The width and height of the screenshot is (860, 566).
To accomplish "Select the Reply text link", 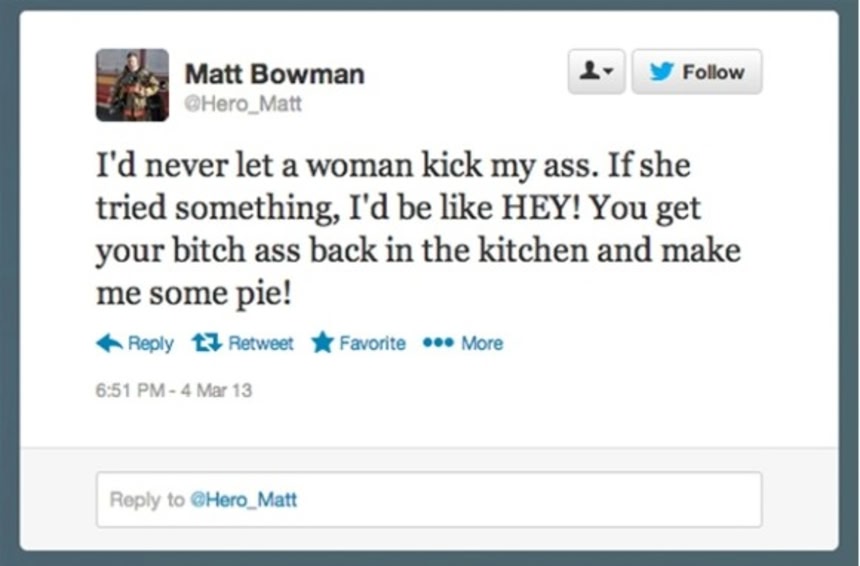I will 151,343.
